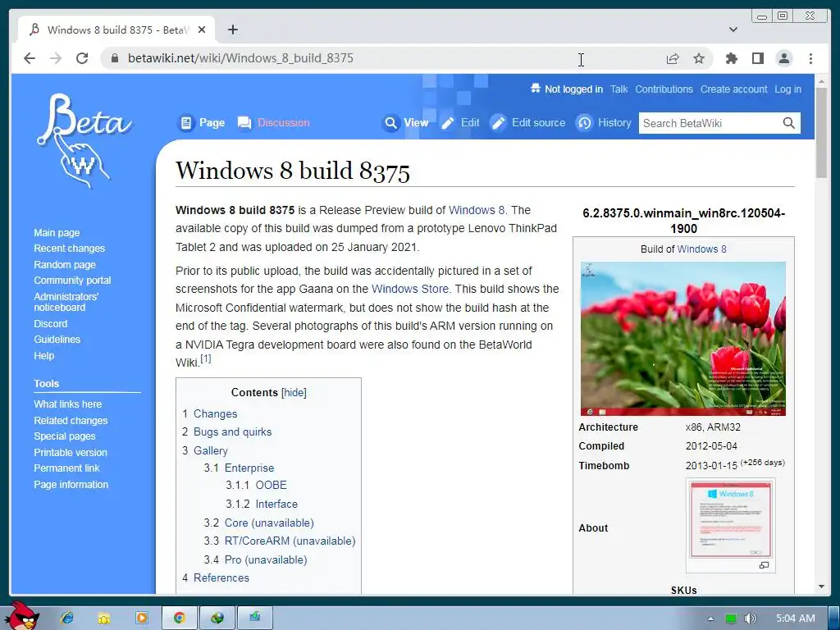Jump to Pro (unavailable) subsection
The image size is (840, 630).
[x=266, y=559]
